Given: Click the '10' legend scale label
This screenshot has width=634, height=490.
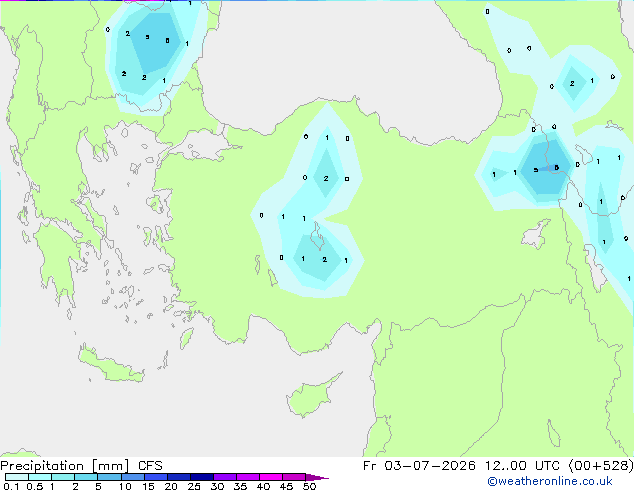Looking at the screenshot, I should click(125, 486).
